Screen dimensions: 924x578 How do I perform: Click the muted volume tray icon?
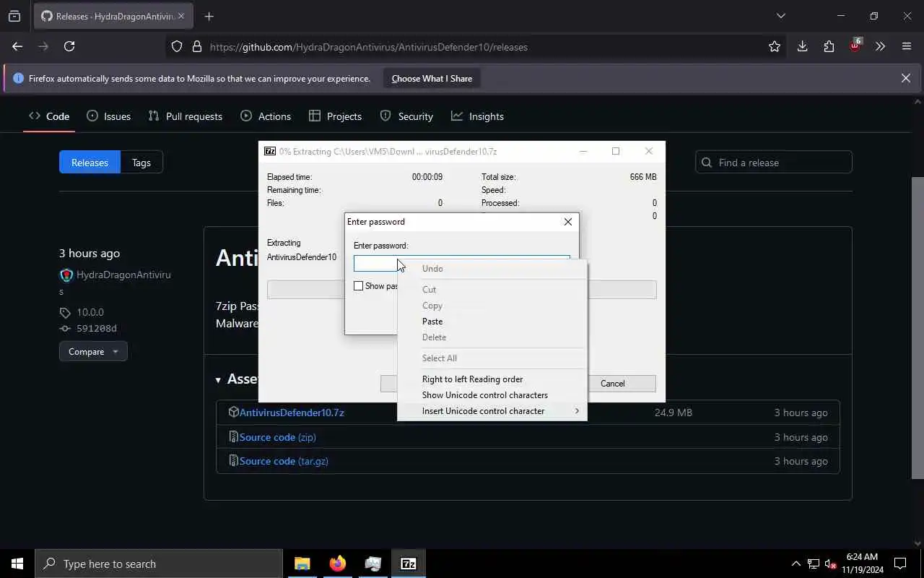click(x=831, y=564)
